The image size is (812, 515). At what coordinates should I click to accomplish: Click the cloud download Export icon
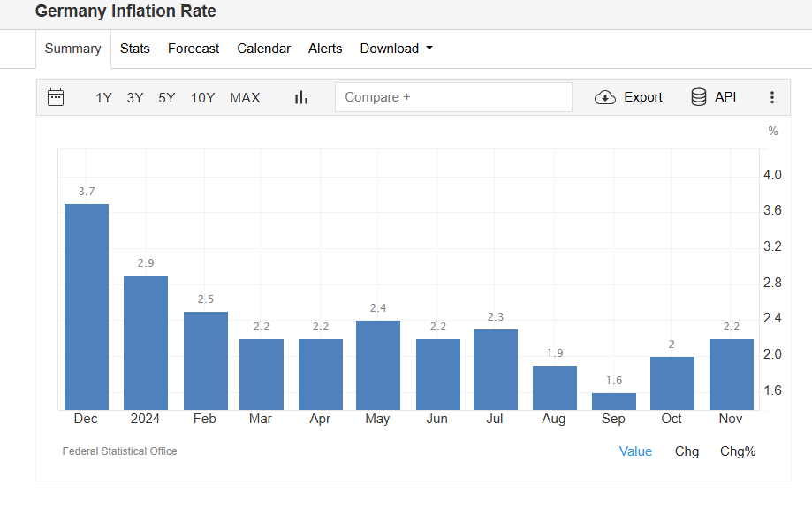[605, 97]
